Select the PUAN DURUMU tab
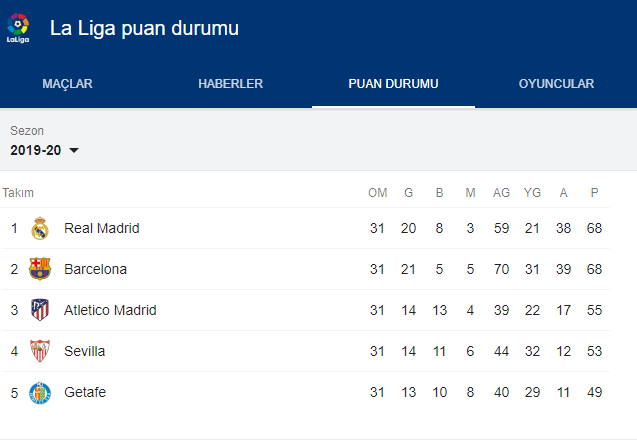Image resolution: width=637 pixels, height=442 pixels. click(x=393, y=84)
